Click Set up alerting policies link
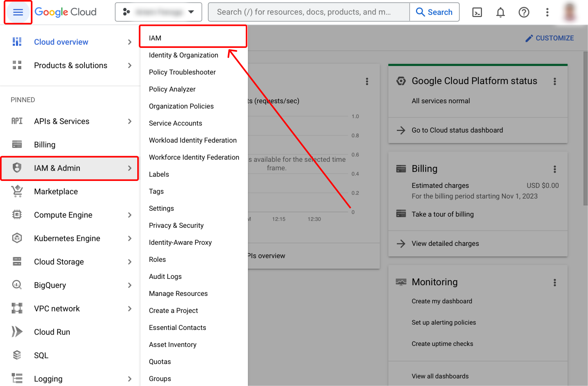588x386 pixels. tap(444, 322)
